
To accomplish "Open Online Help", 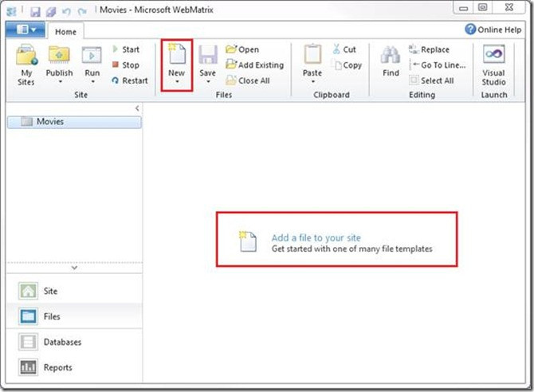I will coord(493,29).
